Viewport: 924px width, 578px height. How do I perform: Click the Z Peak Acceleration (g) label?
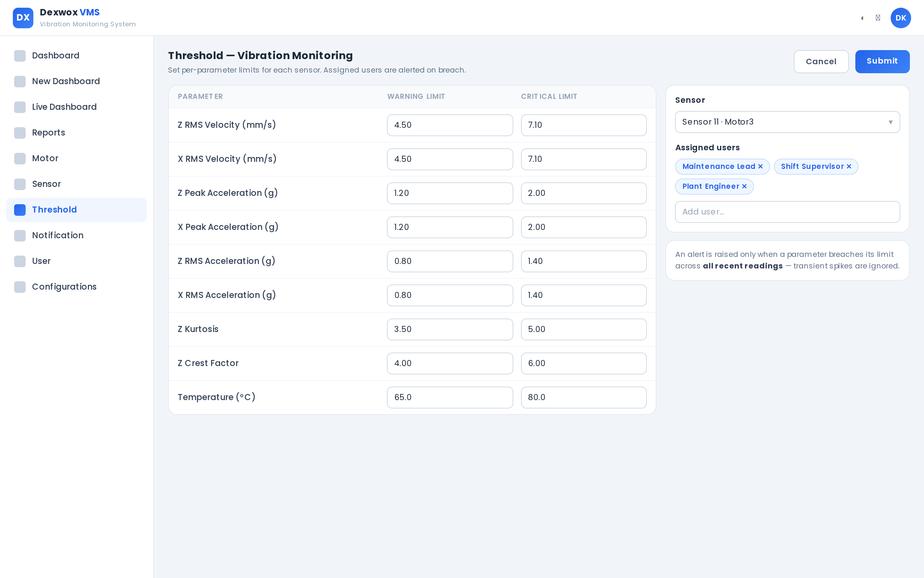227,193
